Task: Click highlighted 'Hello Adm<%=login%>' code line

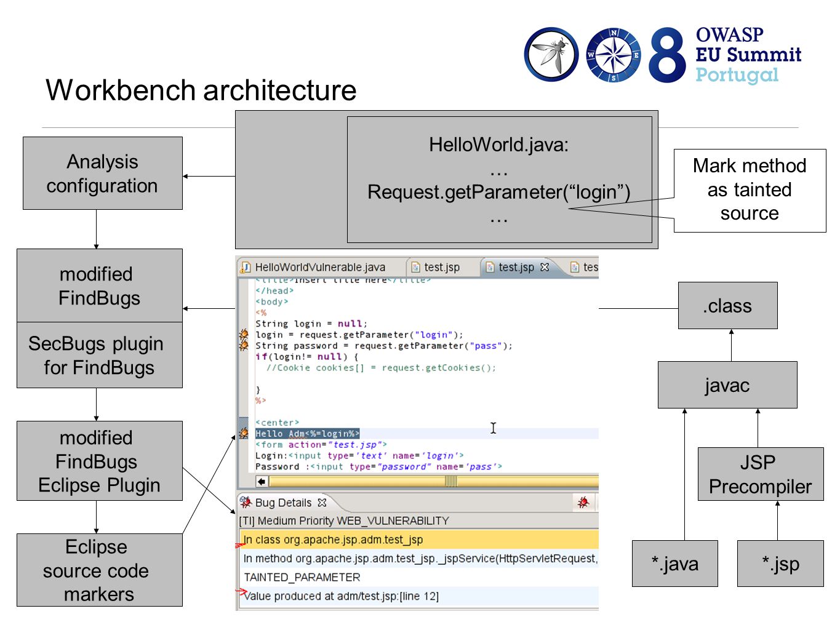Action: tap(307, 434)
